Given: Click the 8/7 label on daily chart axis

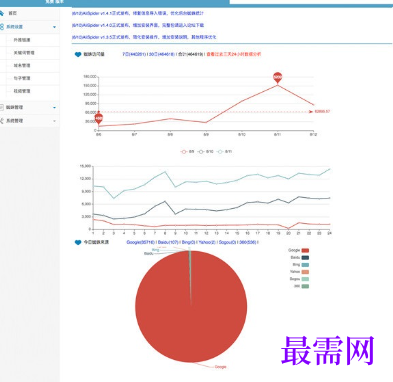Looking at the screenshot, I should 134,135.
